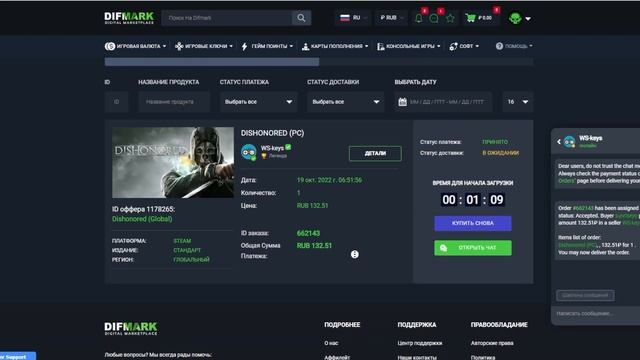Click the price value RUB 132.51
The height and width of the screenshot is (360, 640).
click(312, 206)
